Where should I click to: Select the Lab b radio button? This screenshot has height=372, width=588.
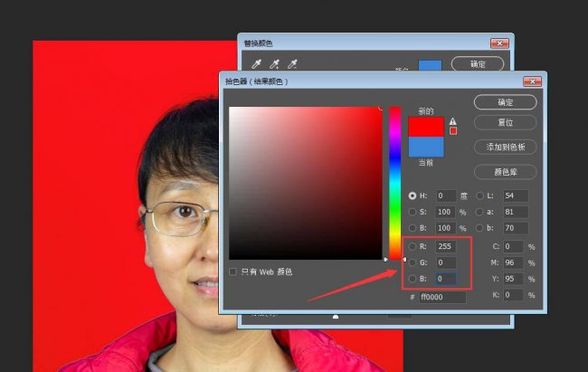point(480,228)
